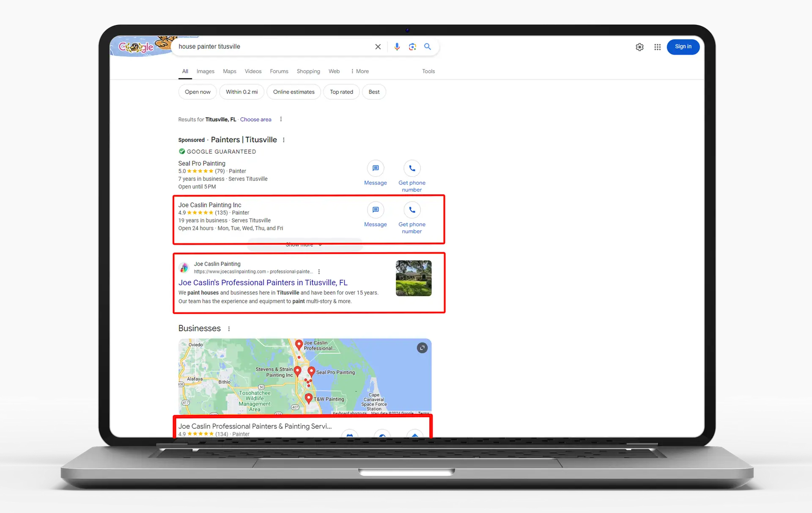Toggle the Top rated filter

pyautogui.click(x=341, y=91)
